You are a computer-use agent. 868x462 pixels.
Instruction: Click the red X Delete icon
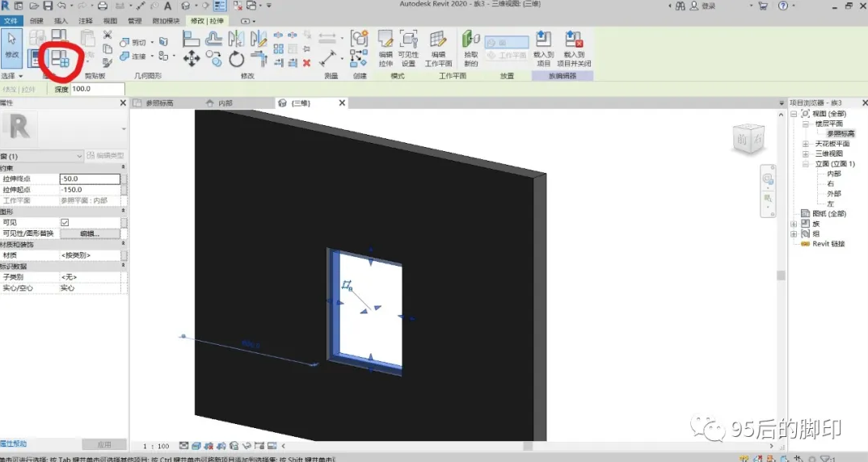click(x=306, y=63)
